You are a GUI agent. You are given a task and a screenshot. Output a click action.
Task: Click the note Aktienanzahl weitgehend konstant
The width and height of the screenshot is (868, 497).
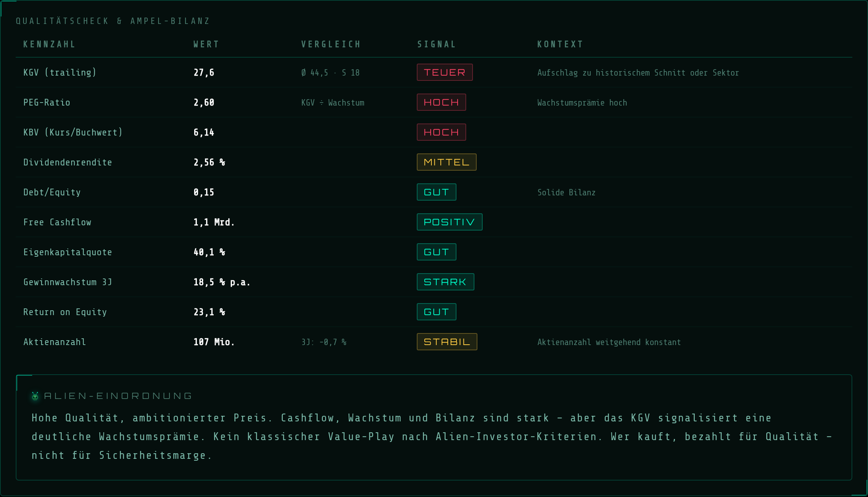click(609, 342)
